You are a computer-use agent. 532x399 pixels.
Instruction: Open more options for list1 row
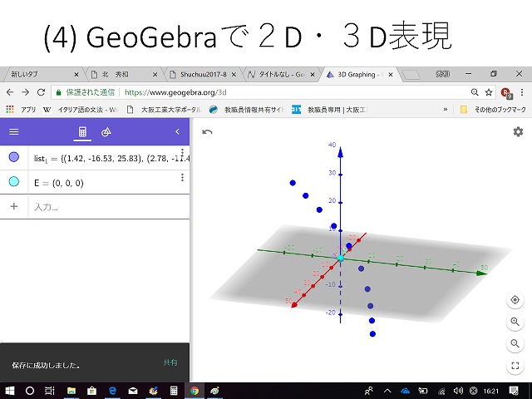(182, 152)
